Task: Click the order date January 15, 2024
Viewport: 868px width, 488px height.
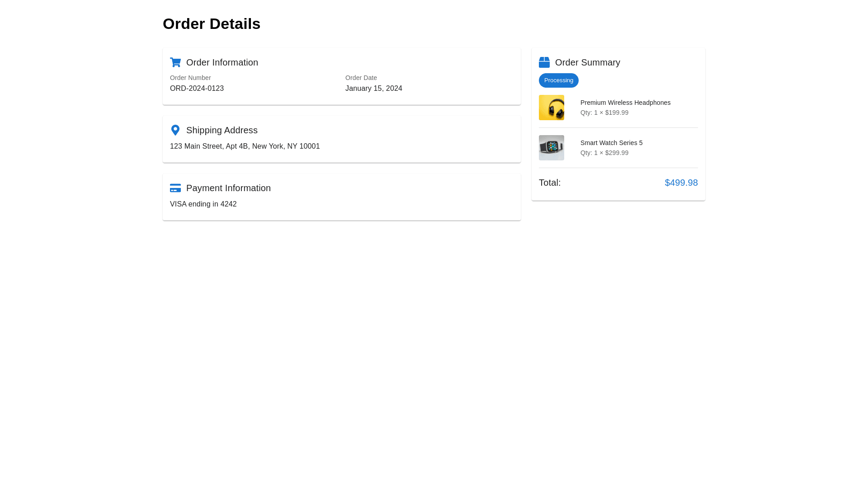Action: [x=373, y=89]
